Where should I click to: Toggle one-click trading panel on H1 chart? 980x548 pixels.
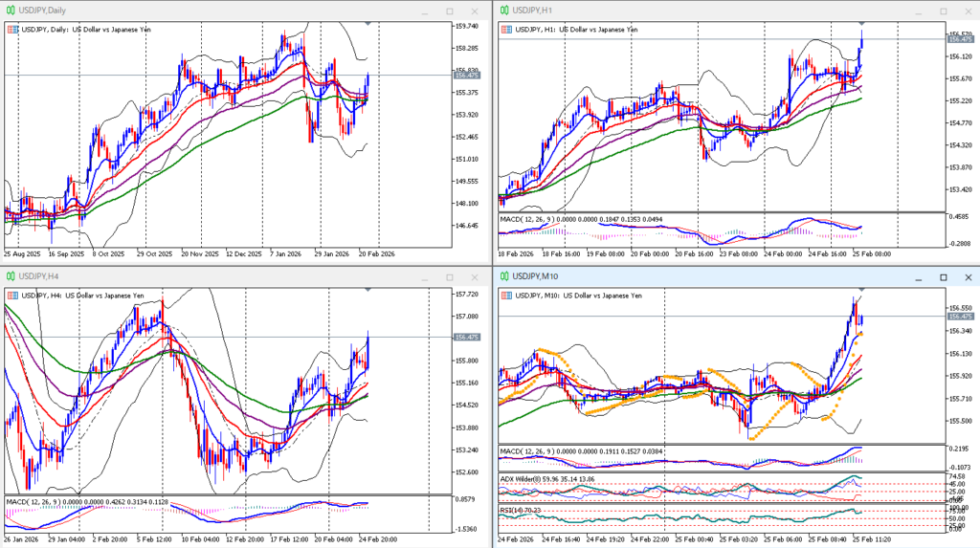pyautogui.click(x=505, y=30)
